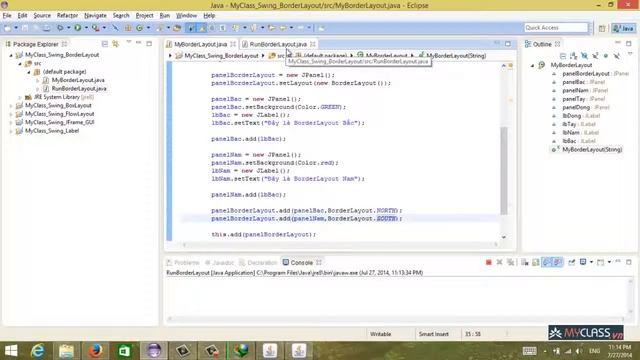Expand the MyClass_Swing_FlowLayout project

pyautogui.click(x=11, y=114)
